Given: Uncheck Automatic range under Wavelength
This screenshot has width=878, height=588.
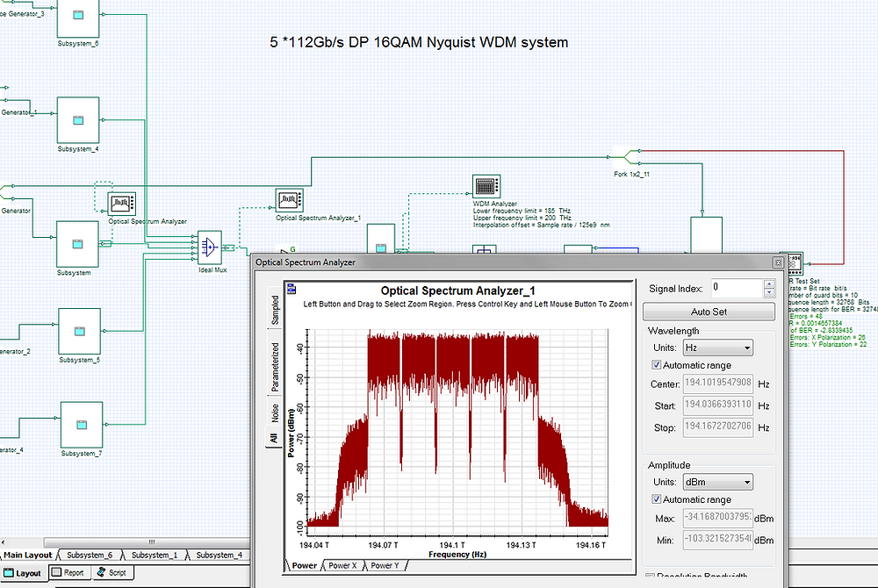Looking at the screenshot, I should click(x=656, y=365).
